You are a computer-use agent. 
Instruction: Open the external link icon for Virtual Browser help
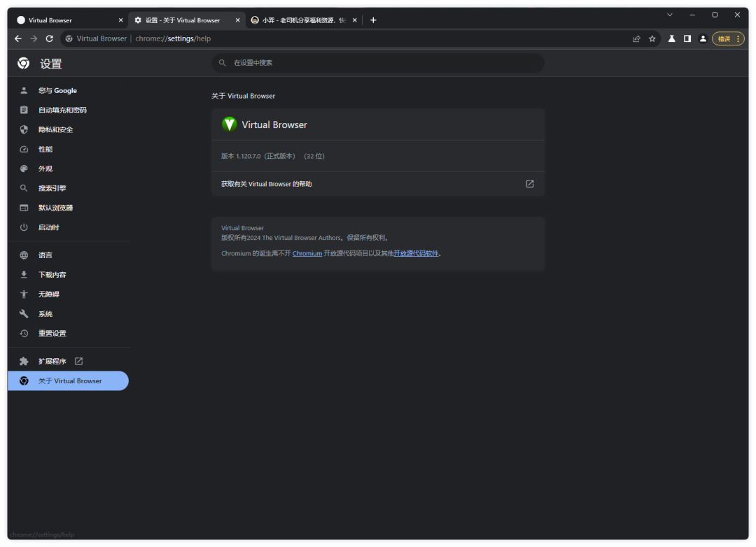tap(530, 184)
